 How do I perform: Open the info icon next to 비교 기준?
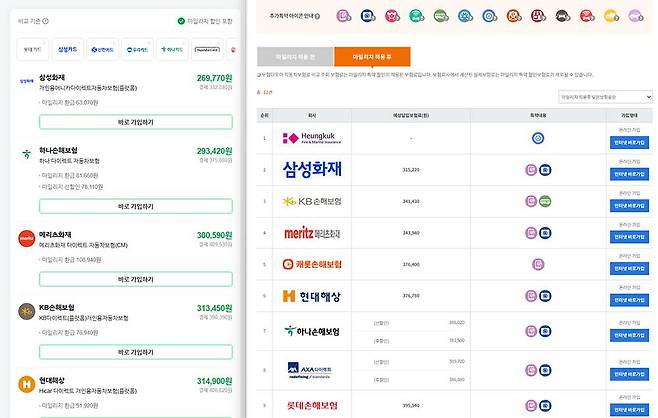tap(45, 21)
